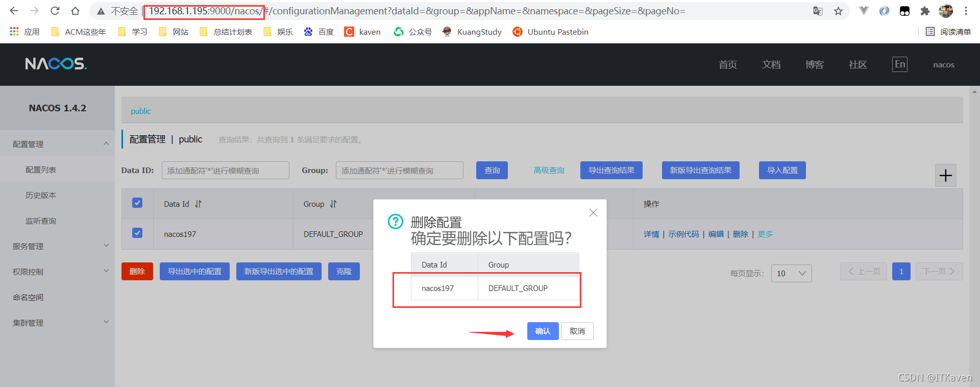Open the 公众号 bookmark
Screen dimensions: 980x387
point(412,32)
